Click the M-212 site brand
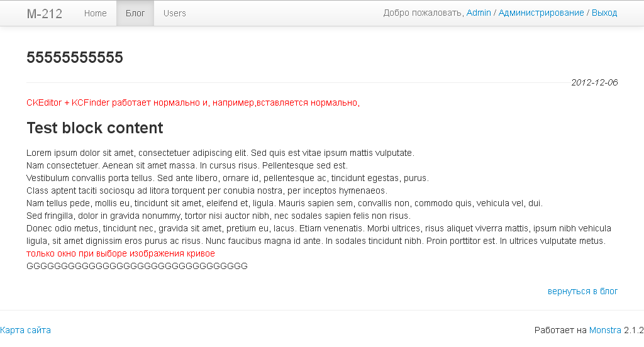 click(x=45, y=14)
